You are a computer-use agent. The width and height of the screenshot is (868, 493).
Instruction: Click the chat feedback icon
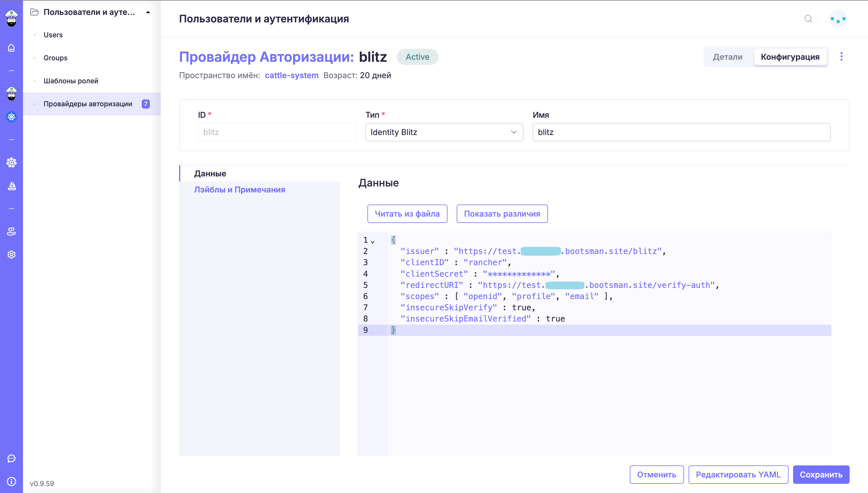11,459
